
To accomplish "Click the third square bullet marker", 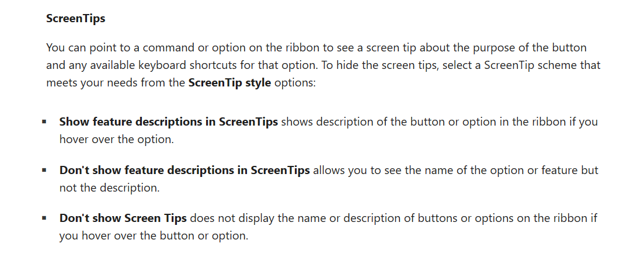I will pos(44,218).
